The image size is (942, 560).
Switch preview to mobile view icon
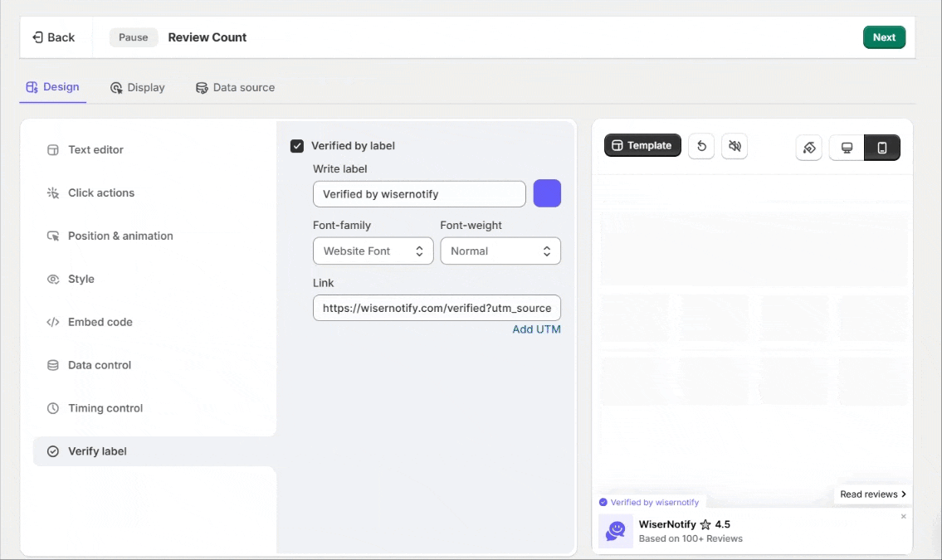[x=882, y=148]
